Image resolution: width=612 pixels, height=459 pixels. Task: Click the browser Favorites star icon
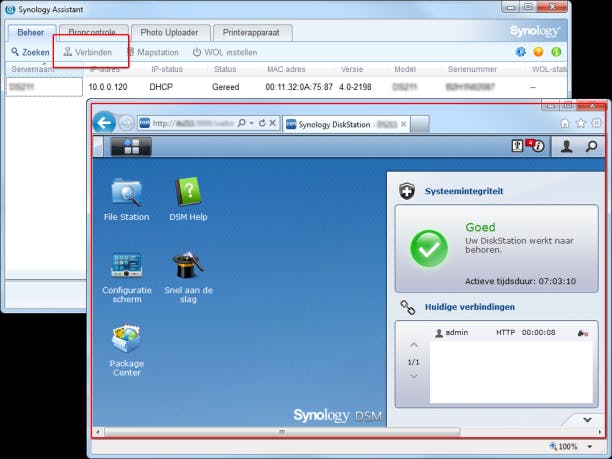(581, 123)
